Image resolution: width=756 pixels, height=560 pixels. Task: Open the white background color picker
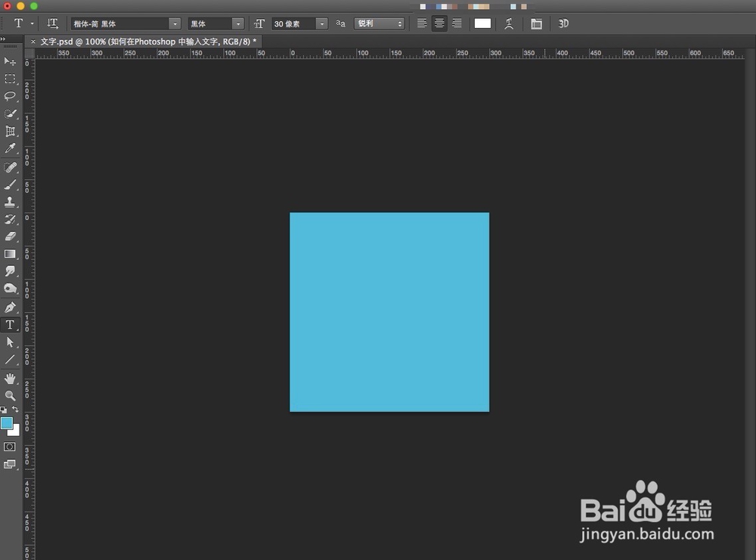point(15,432)
